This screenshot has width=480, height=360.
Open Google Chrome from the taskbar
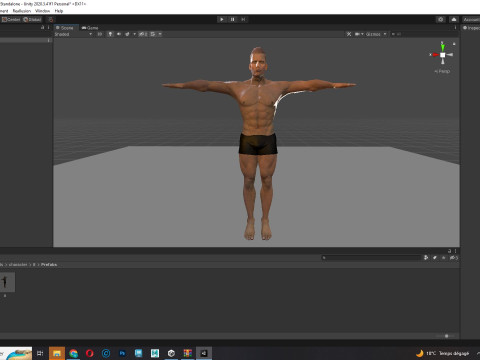click(x=73, y=353)
